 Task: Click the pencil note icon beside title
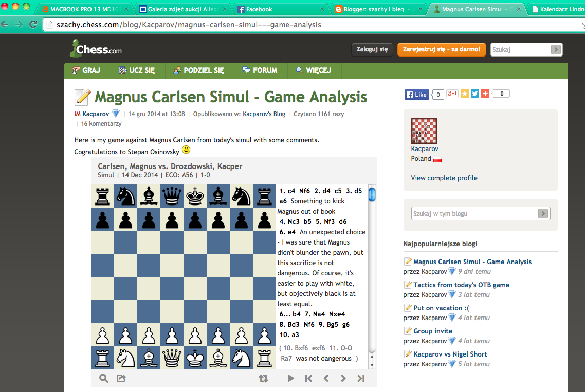pos(82,97)
